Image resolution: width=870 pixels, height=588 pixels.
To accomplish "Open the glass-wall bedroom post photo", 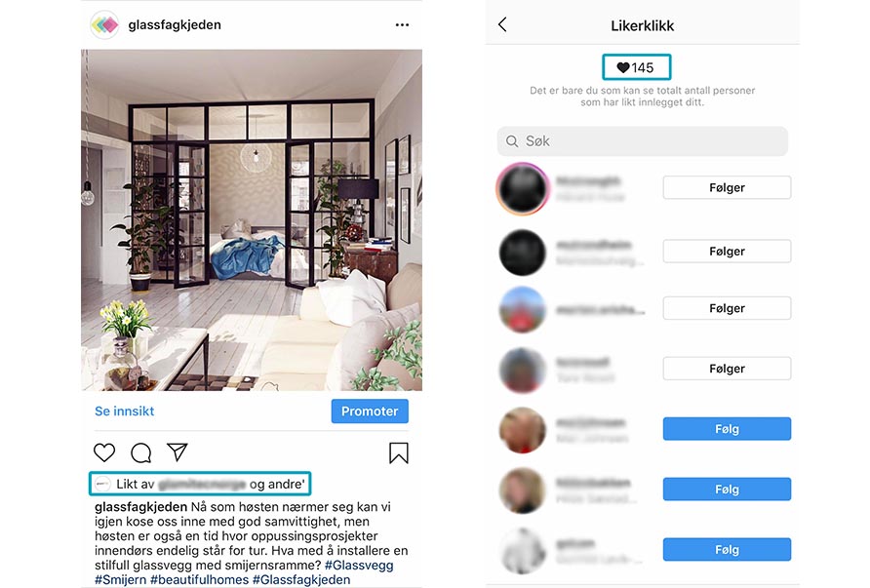I will pyautogui.click(x=252, y=220).
